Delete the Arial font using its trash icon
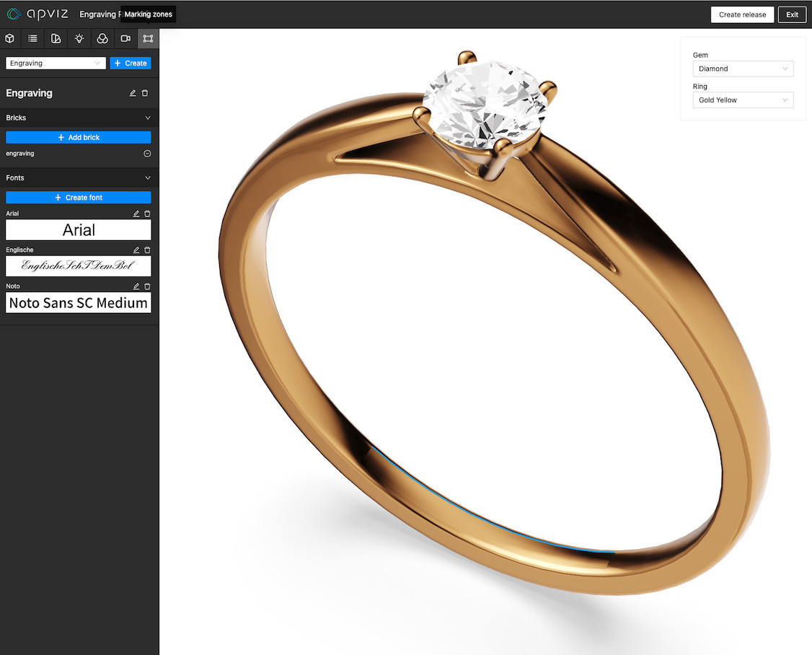The width and height of the screenshot is (812, 655). pyautogui.click(x=146, y=213)
